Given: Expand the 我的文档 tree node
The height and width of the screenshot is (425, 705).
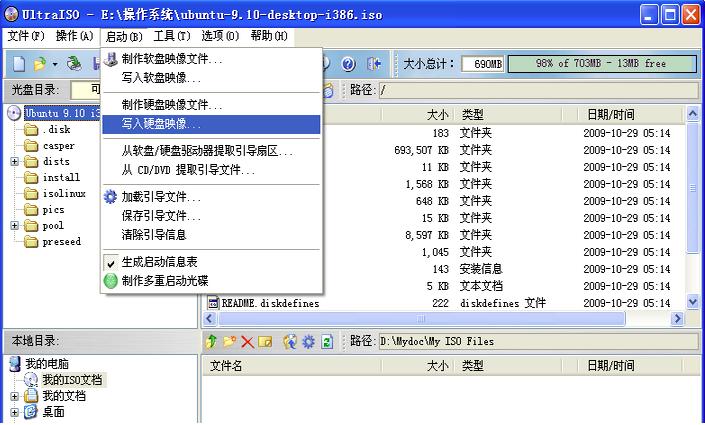Looking at the screenshot, I should 14,396.
